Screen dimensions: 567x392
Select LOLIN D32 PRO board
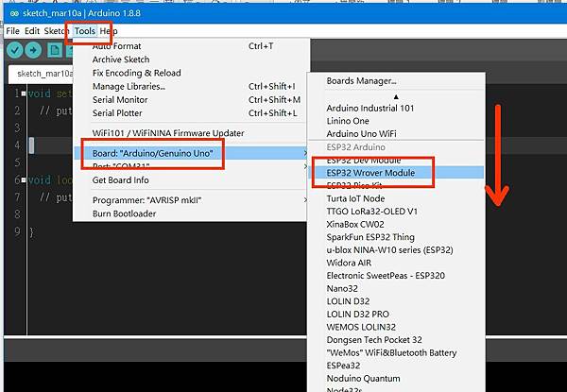[396, 314]
